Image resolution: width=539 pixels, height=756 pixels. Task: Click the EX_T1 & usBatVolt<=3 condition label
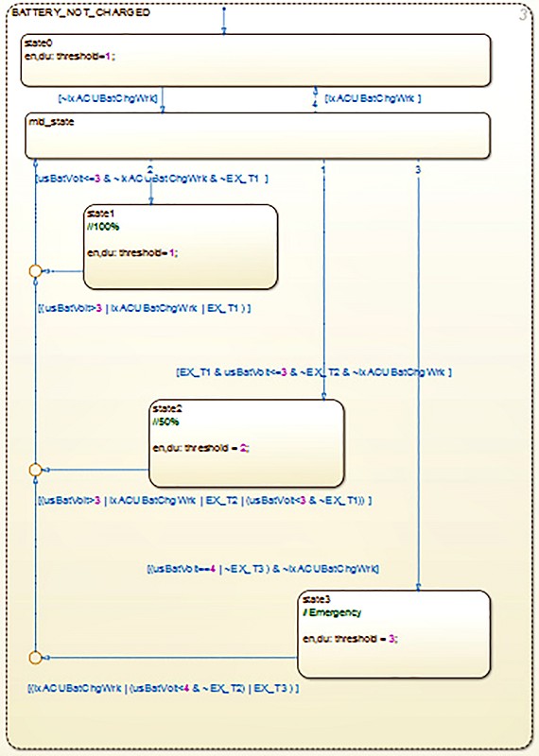pos(314,372)
